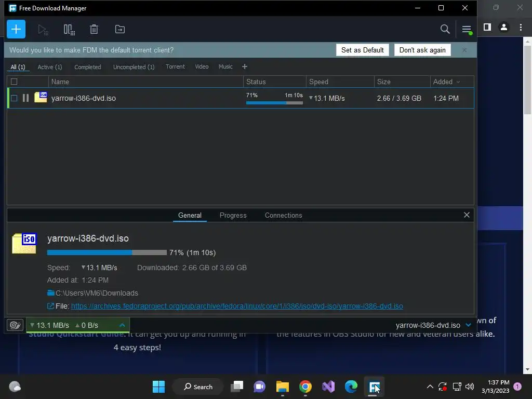The width and height of the screenshot is (532, 399).
Task: Select all downloads via header checkbox
Action: click(x=14, y=82)
